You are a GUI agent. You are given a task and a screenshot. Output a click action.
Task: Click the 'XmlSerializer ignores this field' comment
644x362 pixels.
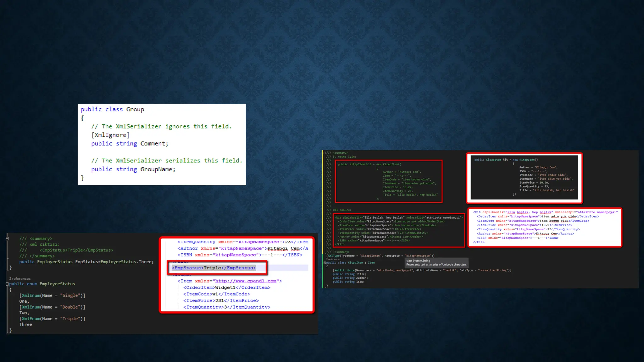coord(161,126)
